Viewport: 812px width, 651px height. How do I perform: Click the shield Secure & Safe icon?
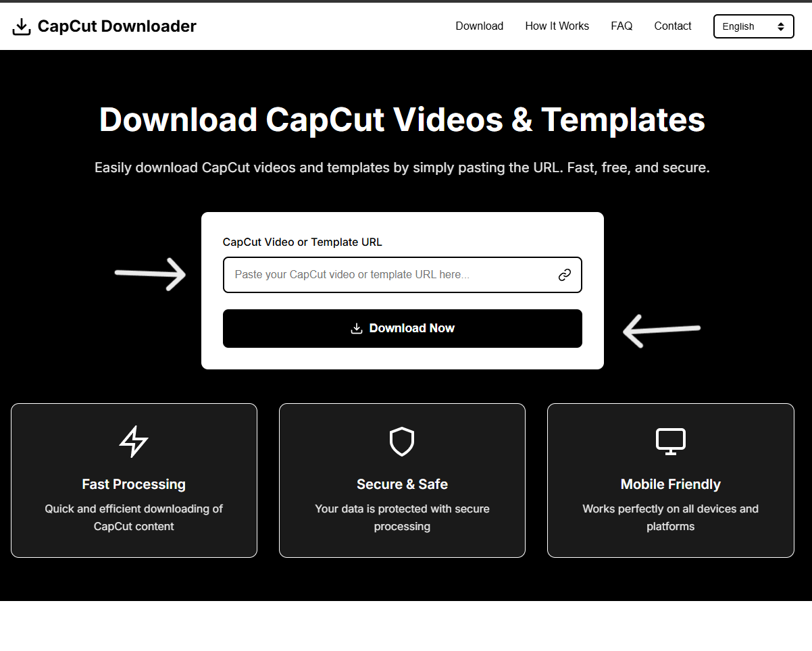click(402, 442)
